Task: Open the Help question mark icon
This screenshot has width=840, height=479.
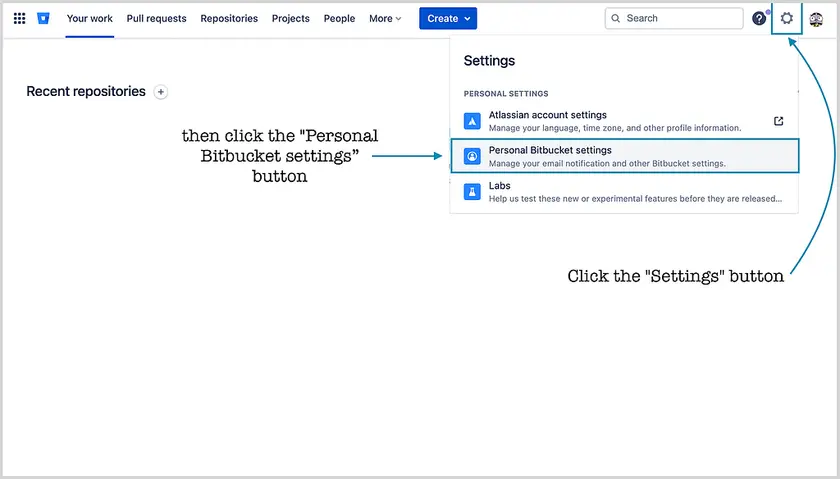Action: pos(759,19)
